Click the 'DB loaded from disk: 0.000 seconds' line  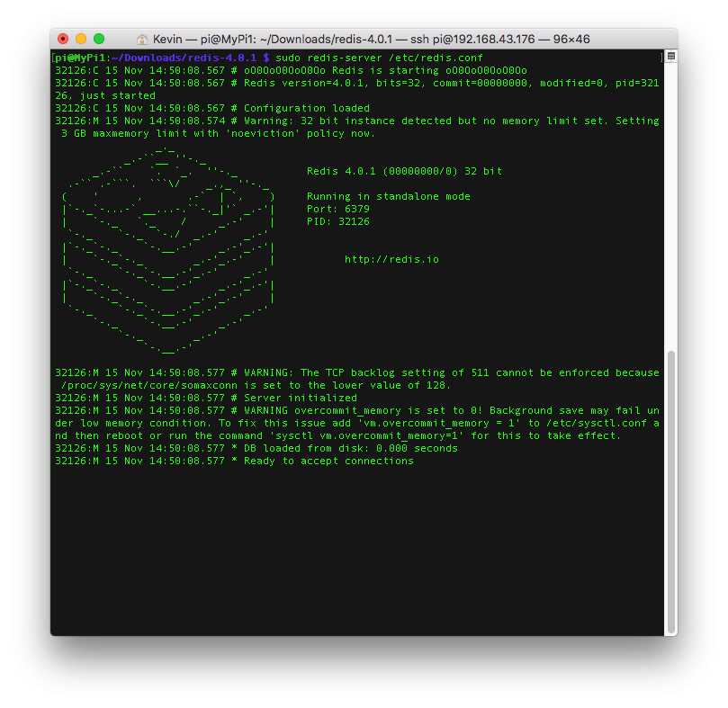pyautogui.click(x=256, y=449)
